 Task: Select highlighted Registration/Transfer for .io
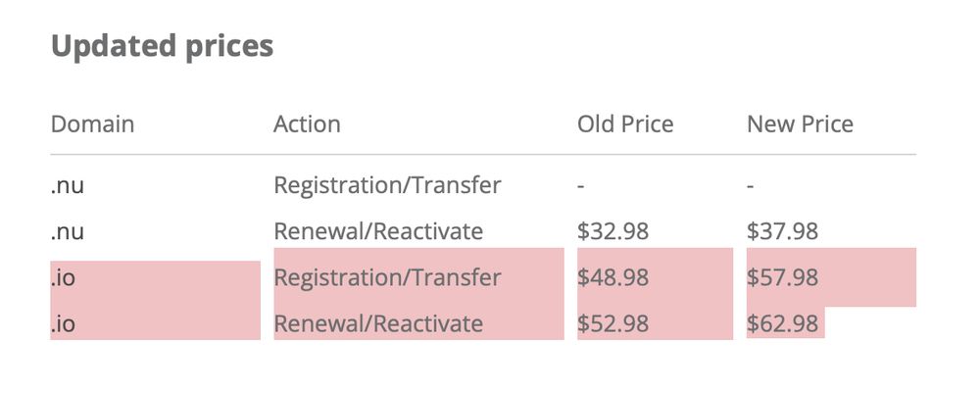coord(387,277)
